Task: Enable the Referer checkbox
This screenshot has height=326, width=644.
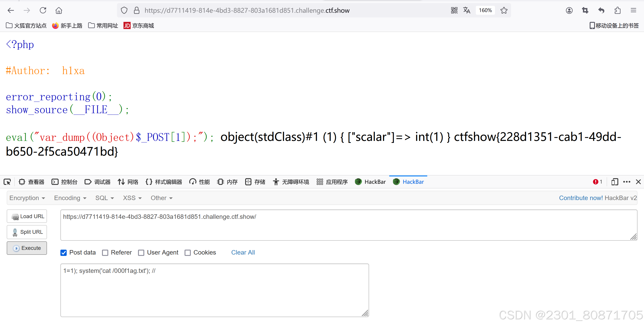Action: tap(105, 253)
